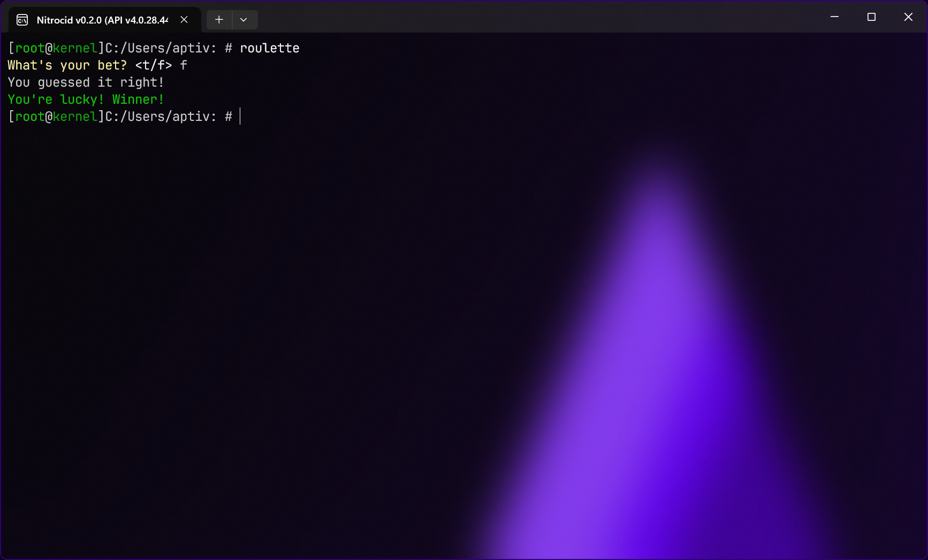
Task: Focus the active command prompt input line
Action: [125, 117]
